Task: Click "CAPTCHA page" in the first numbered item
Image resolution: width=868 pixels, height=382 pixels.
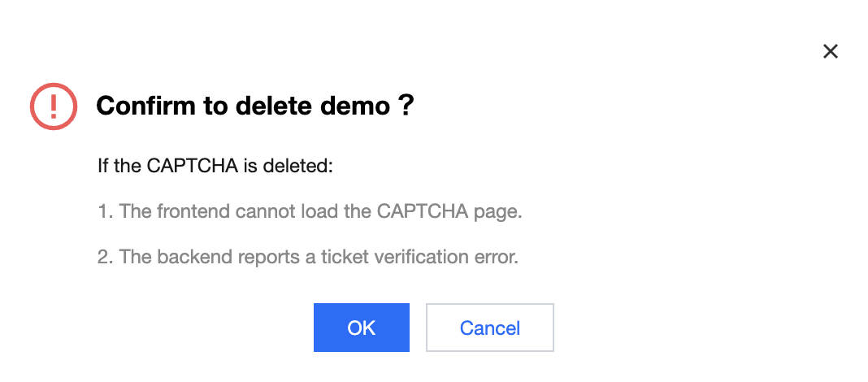Action: point(449,212)
